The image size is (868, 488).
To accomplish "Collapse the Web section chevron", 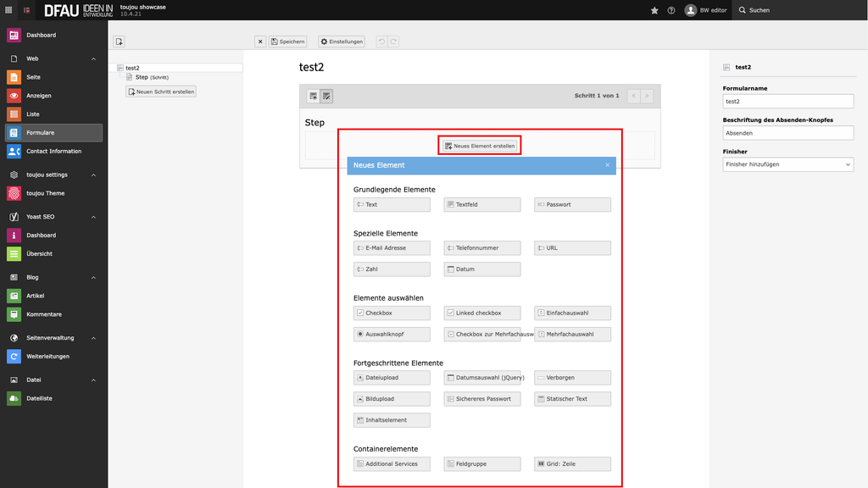I will point(93,58).
